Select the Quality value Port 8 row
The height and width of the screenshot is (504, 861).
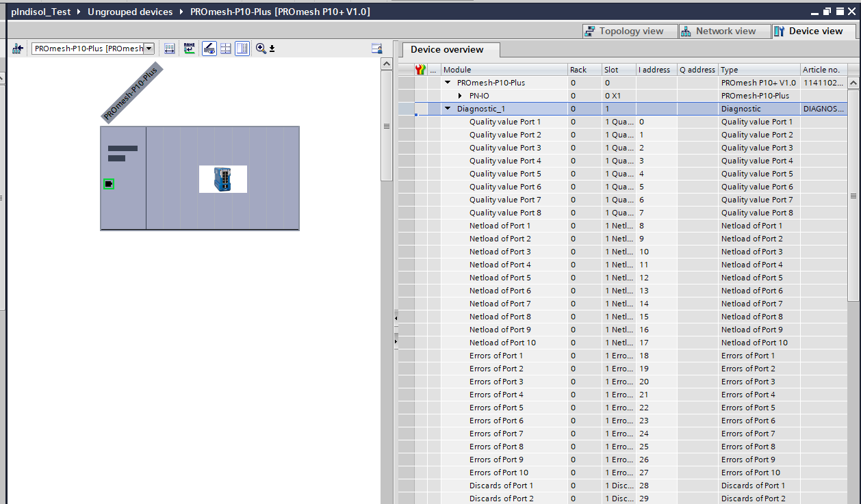[x=623, y=213]
